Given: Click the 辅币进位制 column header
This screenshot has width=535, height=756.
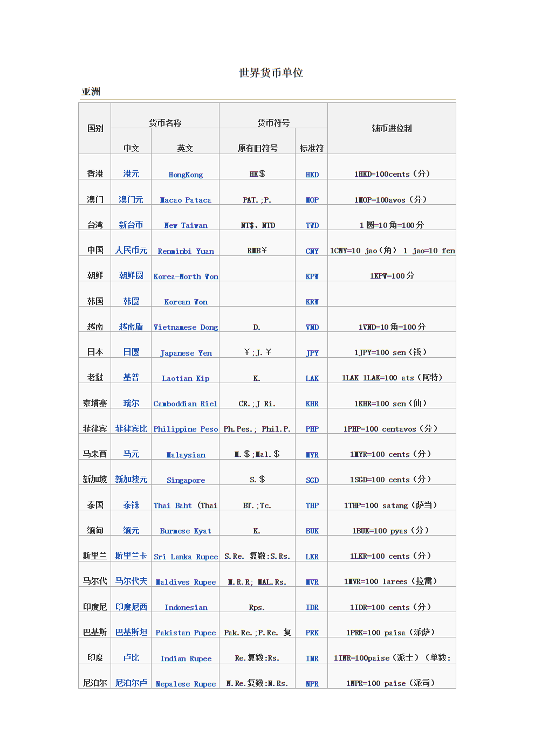Looking at the screenshot, I should [x=392, y=128].
